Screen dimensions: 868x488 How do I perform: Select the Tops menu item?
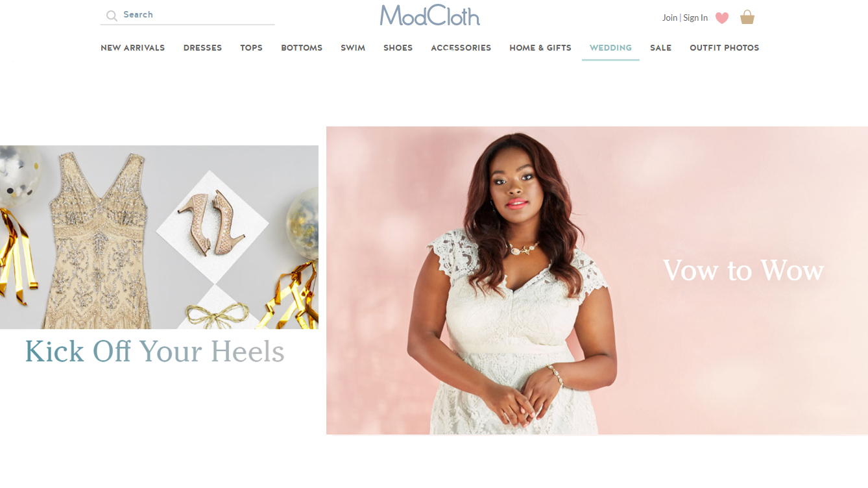click(x=251, y=48)
